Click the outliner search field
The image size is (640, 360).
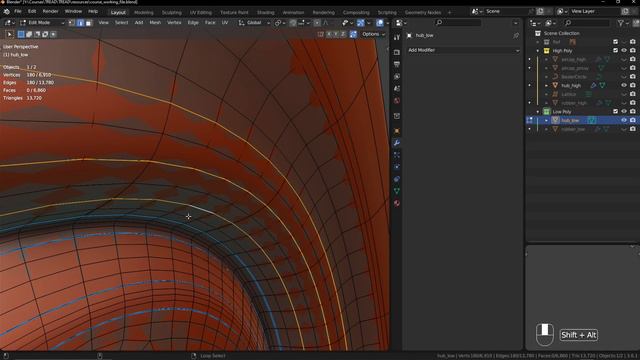click(588, 23)
